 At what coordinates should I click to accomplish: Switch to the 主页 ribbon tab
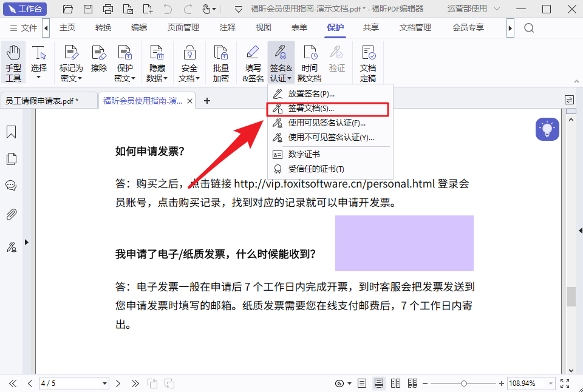[67, 27]
